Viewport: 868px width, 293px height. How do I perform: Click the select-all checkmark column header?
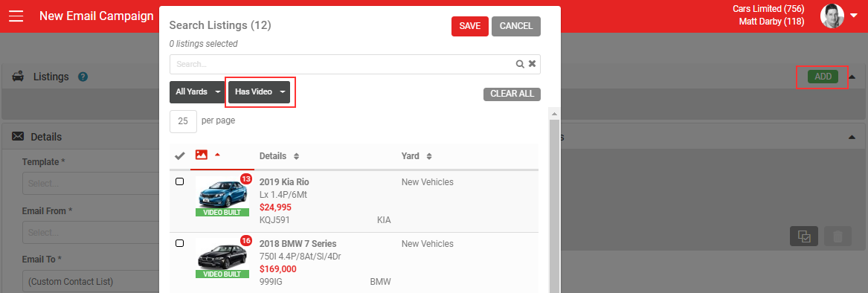click(179, 156)
